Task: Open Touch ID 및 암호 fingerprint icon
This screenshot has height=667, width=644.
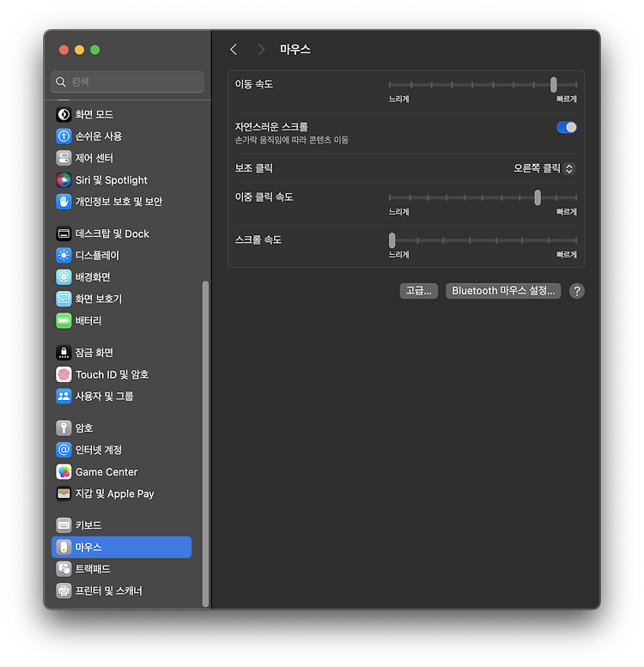Action: pos(64,374)
